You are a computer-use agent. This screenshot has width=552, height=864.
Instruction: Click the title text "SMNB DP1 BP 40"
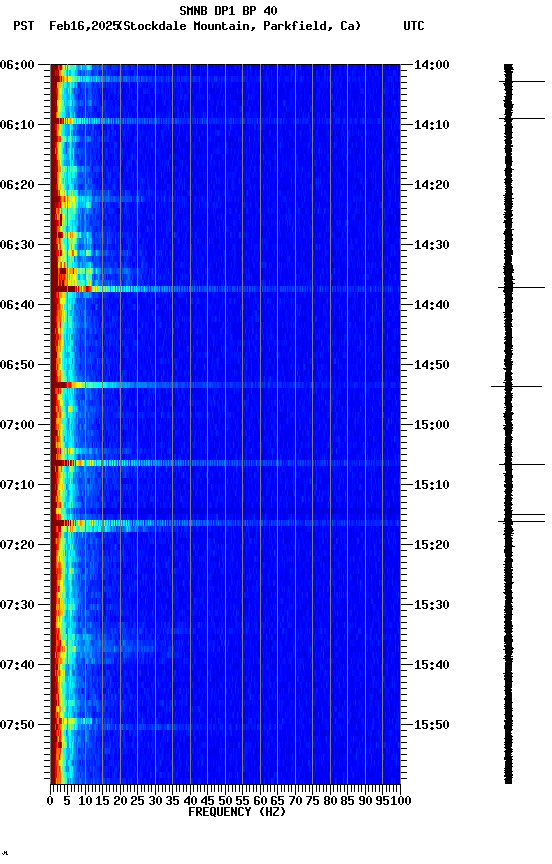tap(228, 10)
